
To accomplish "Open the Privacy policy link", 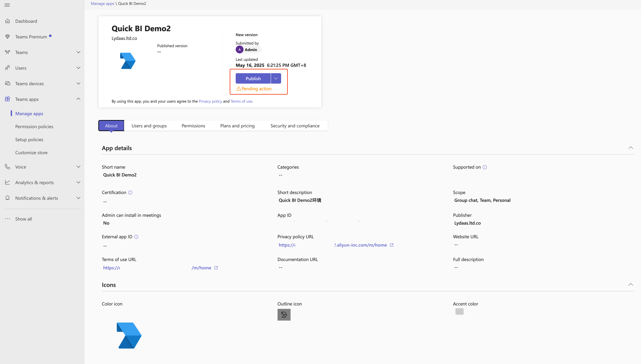I will [210, 101].
